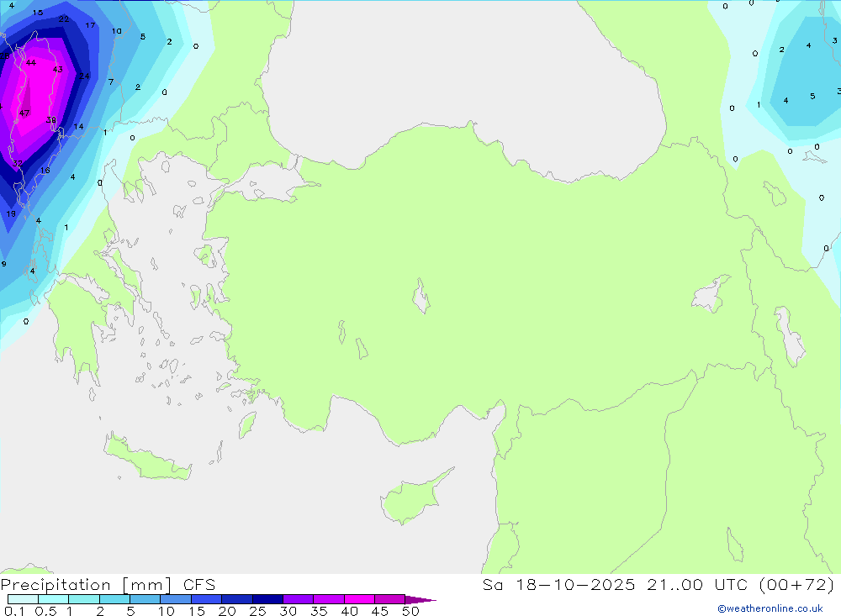This screenshot has height=616, width=841.
Task: Select the map value '38'
Action: pos(51,119)
